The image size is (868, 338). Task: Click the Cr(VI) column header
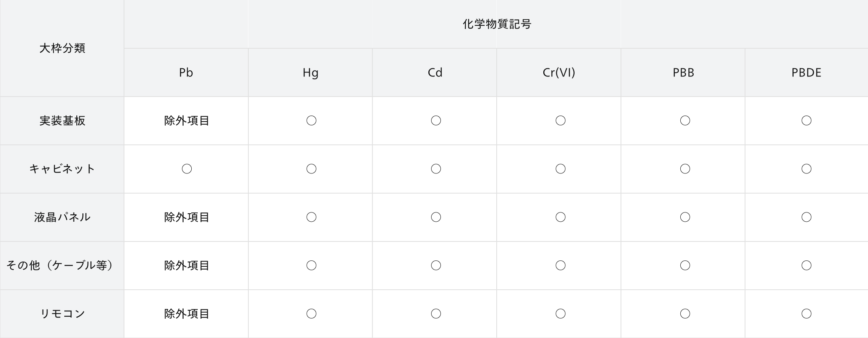click(559, 72)
